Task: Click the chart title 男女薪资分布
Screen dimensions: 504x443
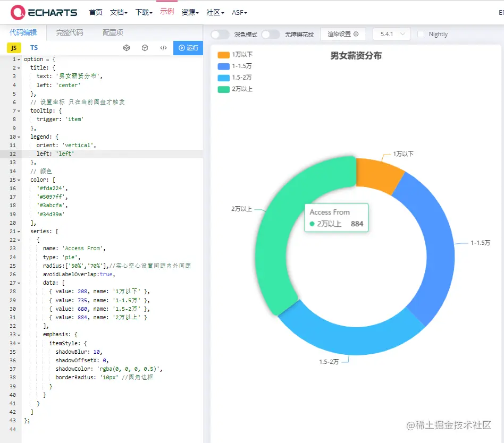Action: tap(356, 56)
